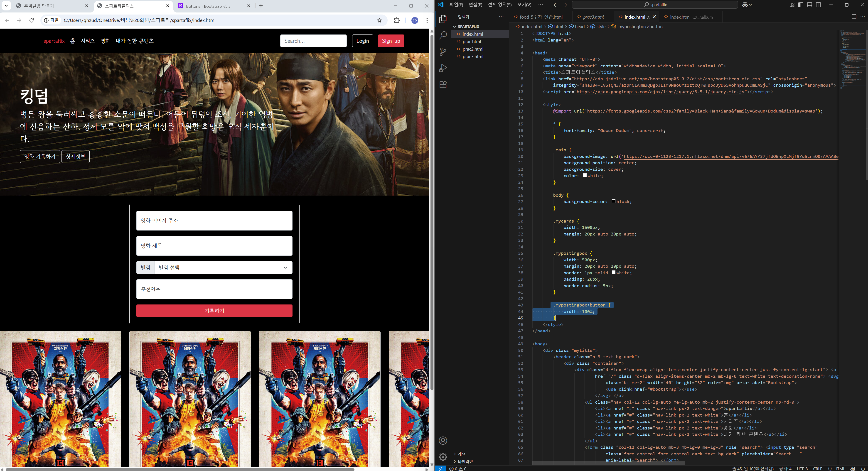Click the 추천이유 input field
This screenshot has height=471, width=868.
tap(214, 289)
